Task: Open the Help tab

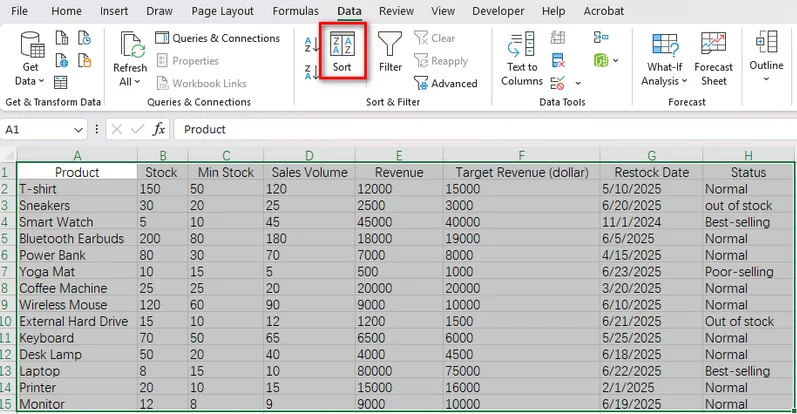Action: [x=554, y=11]
